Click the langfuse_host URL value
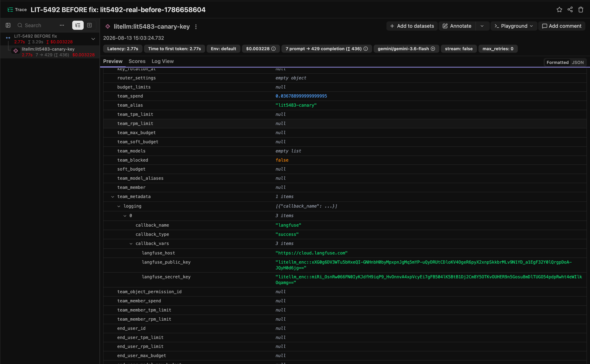The height and width of the screenshot is (364, 590). click(x=312, y=253)
